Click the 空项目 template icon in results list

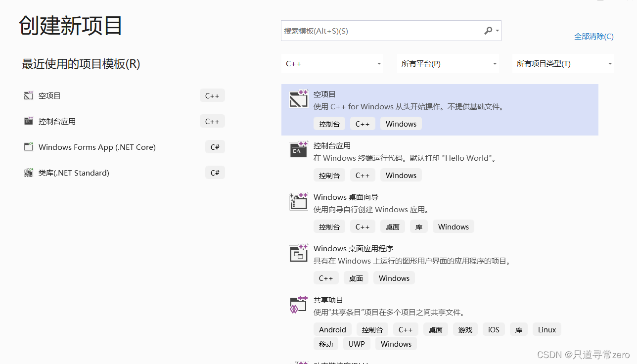(299, 99)
